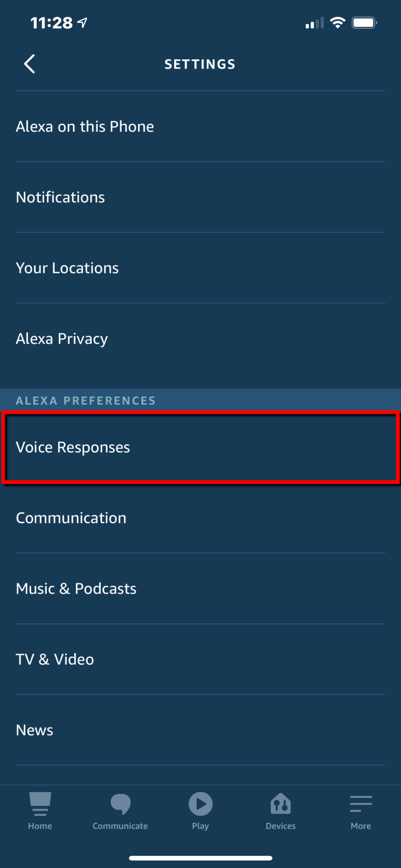Viewport: 401px width, 868px height.
Task: Open Communication preferences
Action: pos(200,518)
